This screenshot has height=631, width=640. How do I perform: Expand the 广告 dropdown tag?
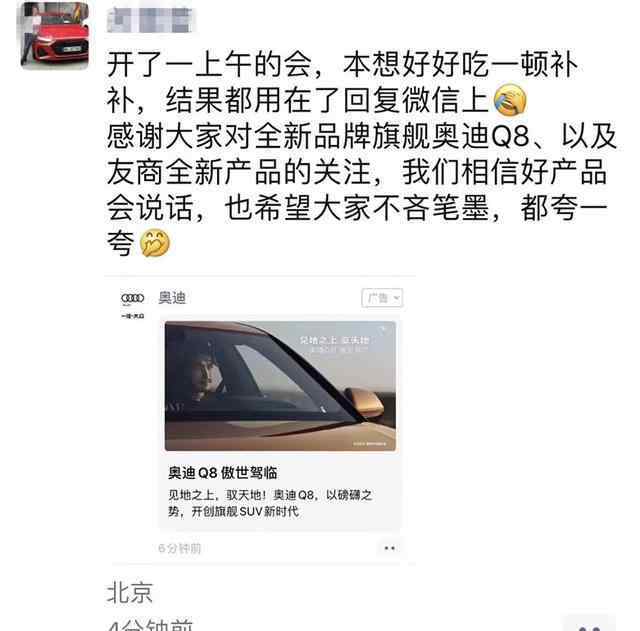(382, 298)
